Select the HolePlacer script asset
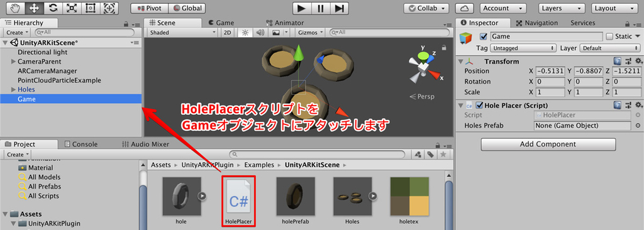This screenshot has width=644, height=230. point(238,201)
